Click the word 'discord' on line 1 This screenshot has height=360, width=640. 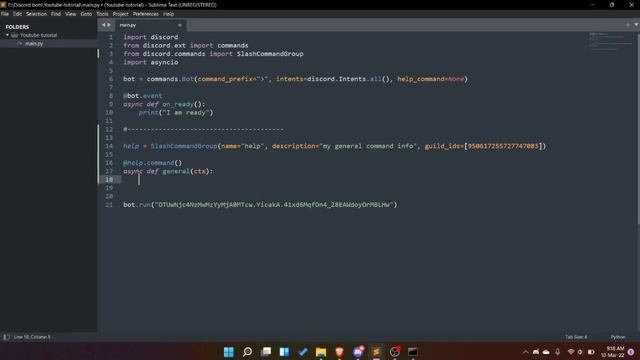164,37
